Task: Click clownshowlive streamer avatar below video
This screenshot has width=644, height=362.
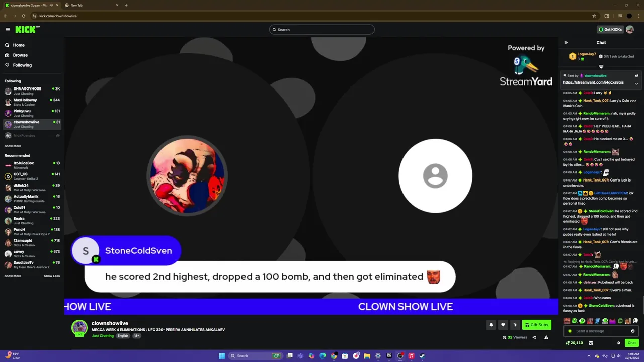Action: [x=79, y=328]
